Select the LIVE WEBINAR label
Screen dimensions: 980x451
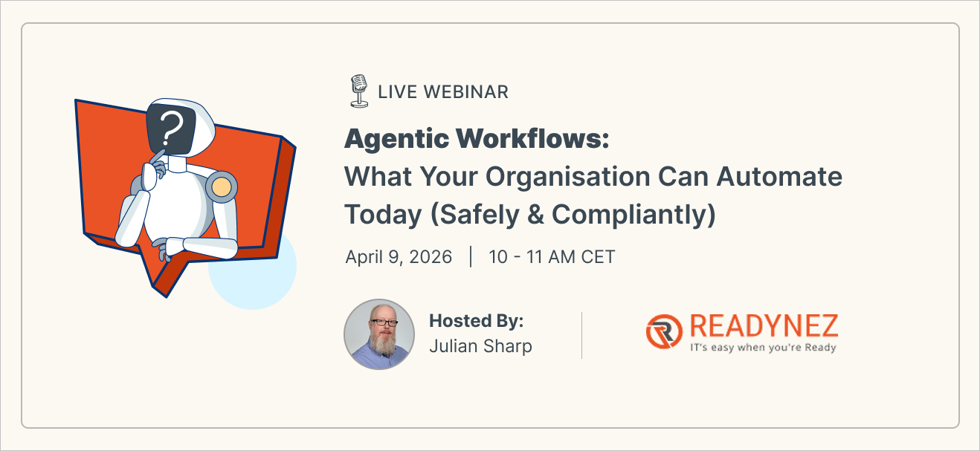(443, 92)
